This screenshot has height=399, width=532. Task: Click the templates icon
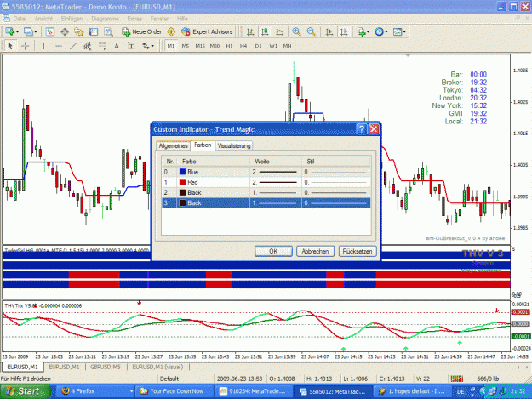[397, 31]
